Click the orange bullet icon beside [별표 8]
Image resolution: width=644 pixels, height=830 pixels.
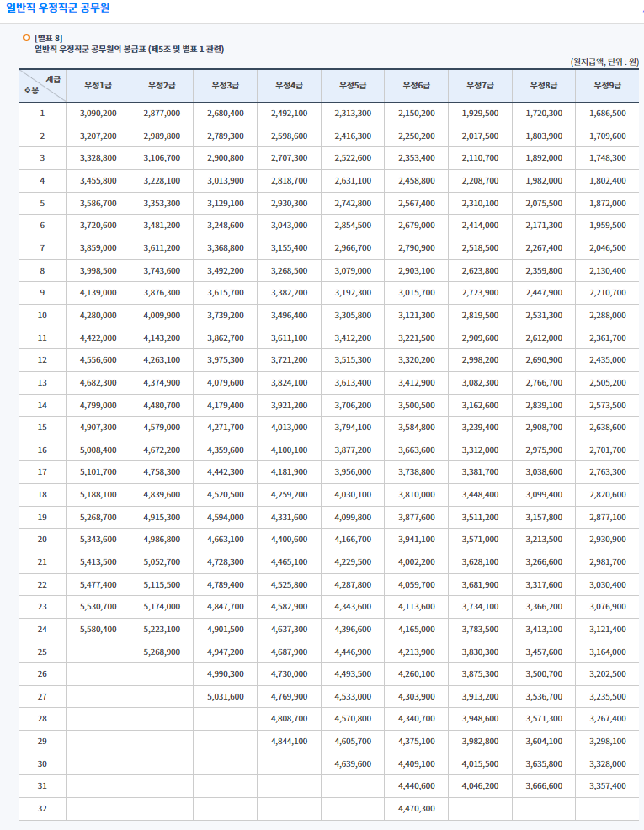click(x=26, y=38)
